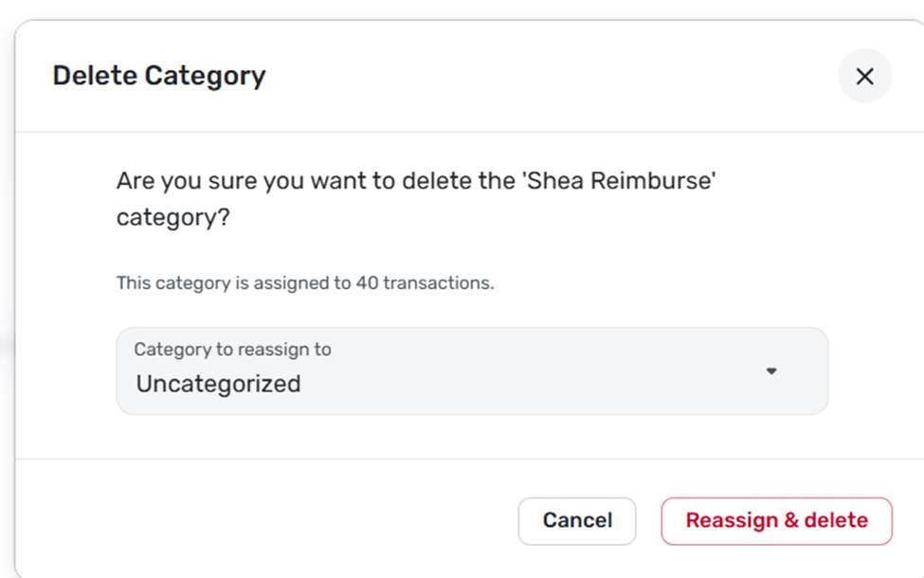Click the 'Shea Reimburse' category name text
The image size is (924, 578).
(619, 180)
